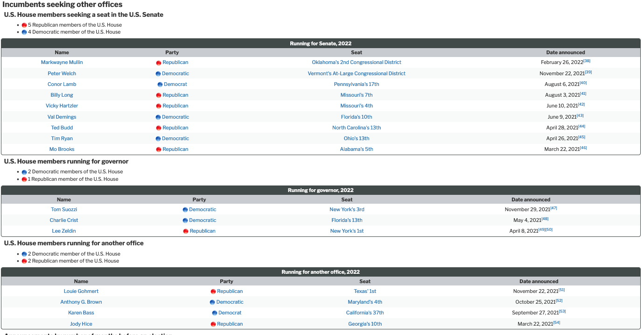Screen dimensions: 644x335
Task: Open footnote reference 47
Action: (554, 208)
